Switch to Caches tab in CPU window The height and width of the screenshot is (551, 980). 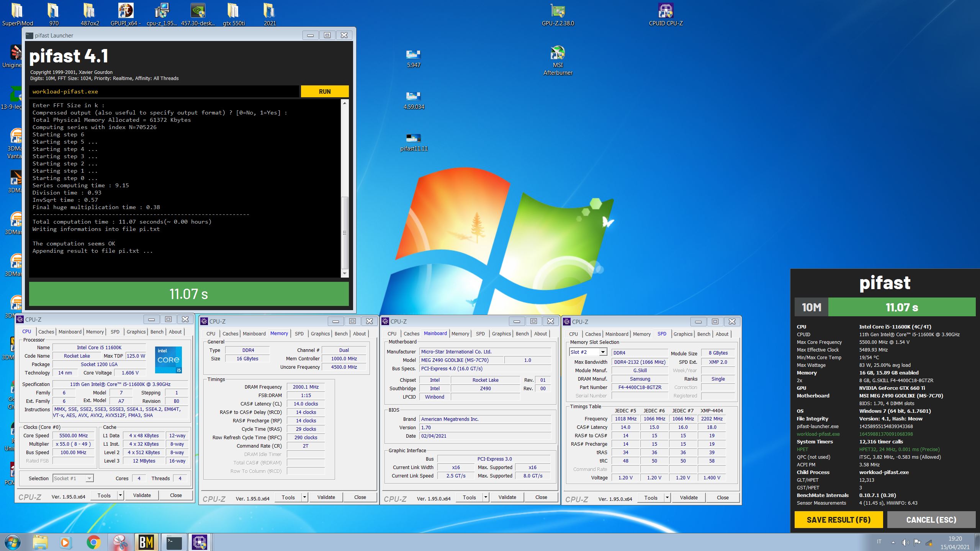46,332
